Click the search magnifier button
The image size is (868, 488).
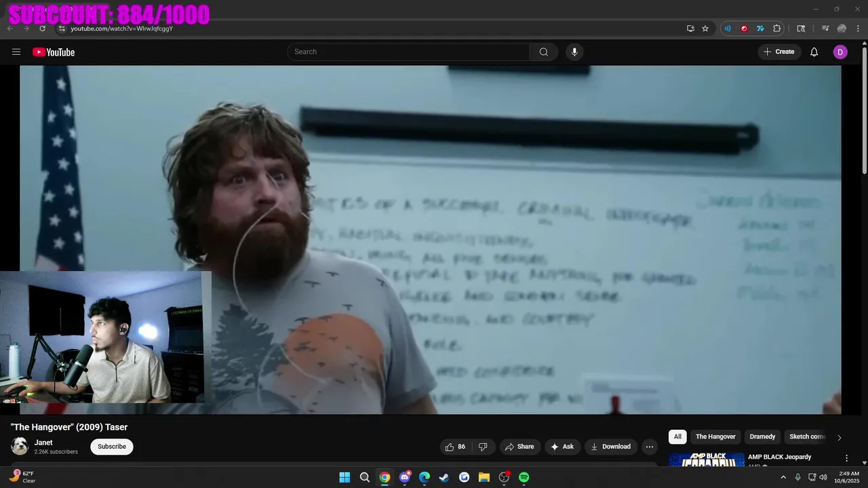pyautogui.click(x=544, y=52)
